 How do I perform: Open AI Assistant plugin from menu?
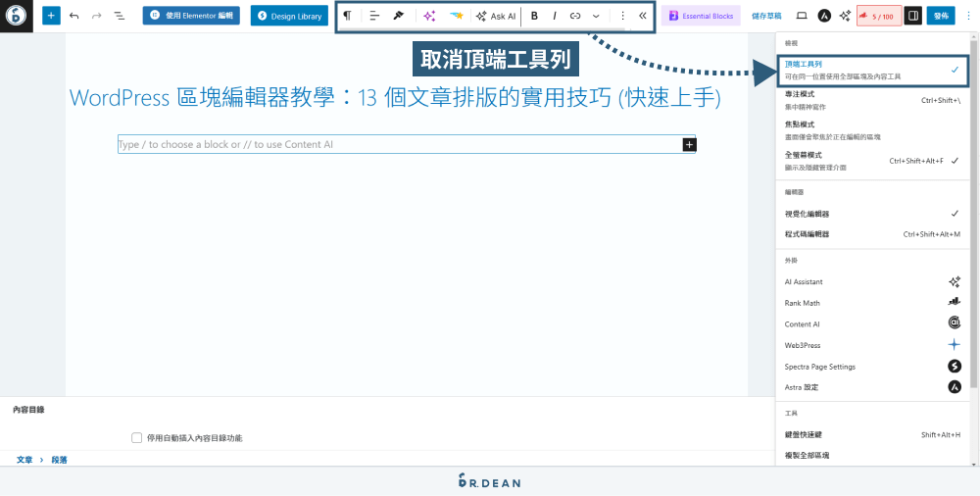coord(872,282)
